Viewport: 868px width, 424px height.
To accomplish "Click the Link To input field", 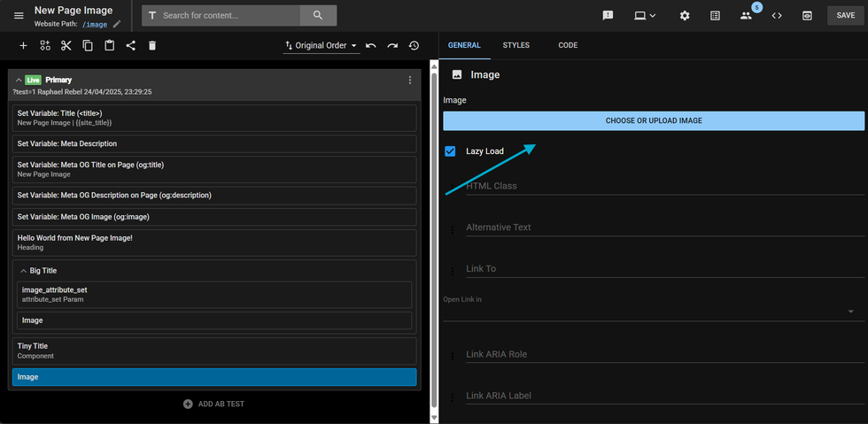I will click(x=665, y=269).
